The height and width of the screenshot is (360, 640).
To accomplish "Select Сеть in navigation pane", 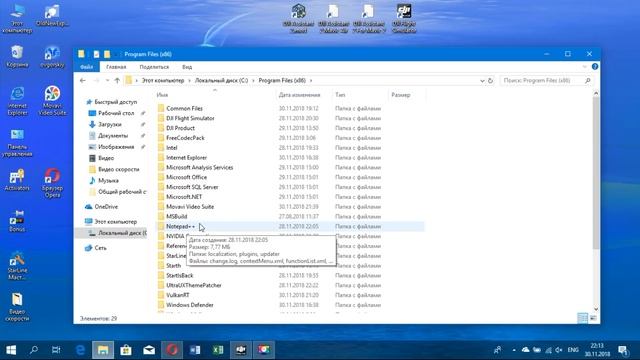I will pos(100,248).
